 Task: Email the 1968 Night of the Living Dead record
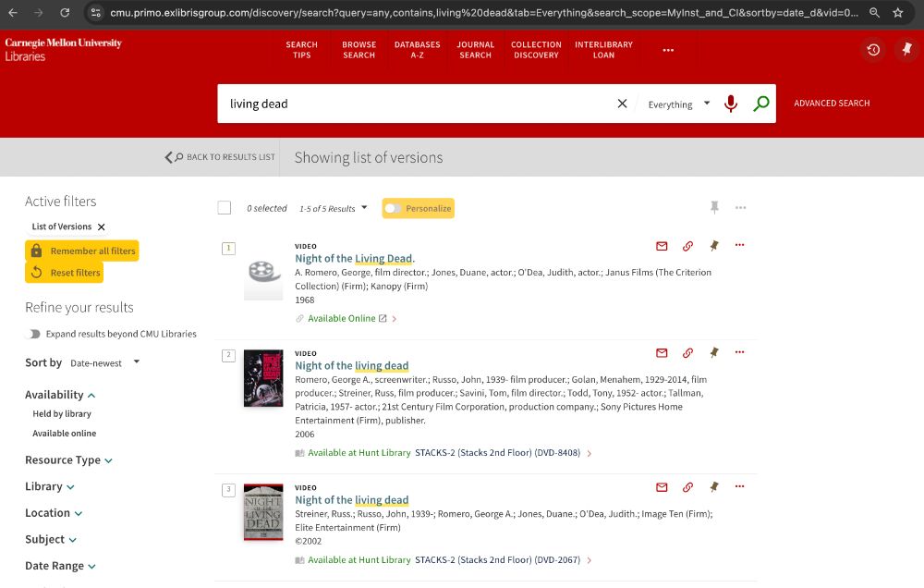[x=662, y=246]
